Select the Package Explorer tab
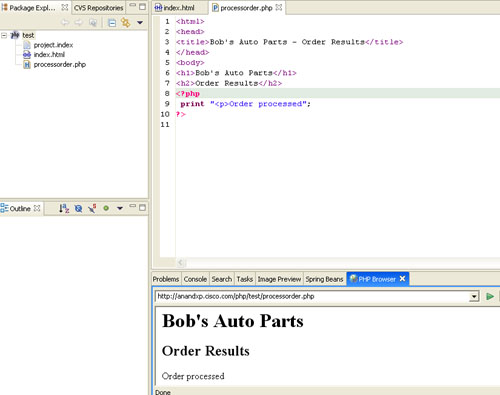This screenshot has height=395, width=500. pos(32,8)
